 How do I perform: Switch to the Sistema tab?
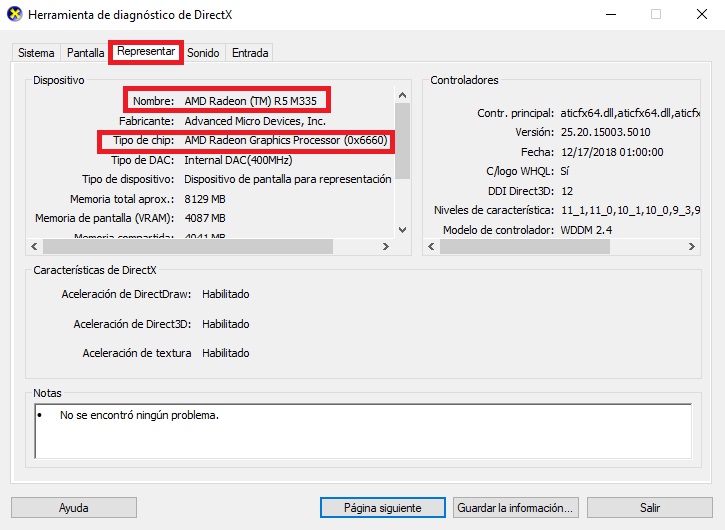tap(36, 53)
